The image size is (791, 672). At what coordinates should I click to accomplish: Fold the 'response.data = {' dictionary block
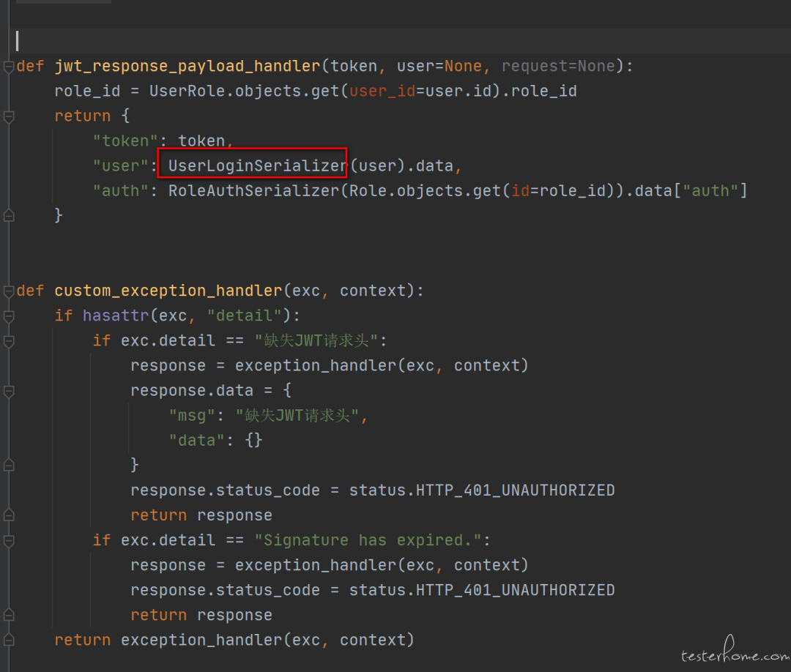9,391
